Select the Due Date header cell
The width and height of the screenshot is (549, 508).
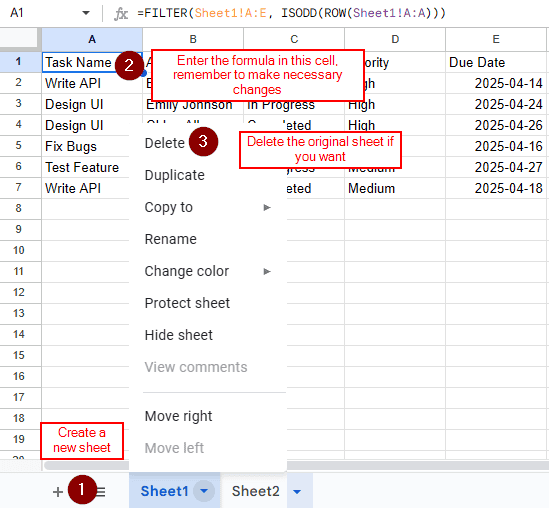(x=496, y=62)
